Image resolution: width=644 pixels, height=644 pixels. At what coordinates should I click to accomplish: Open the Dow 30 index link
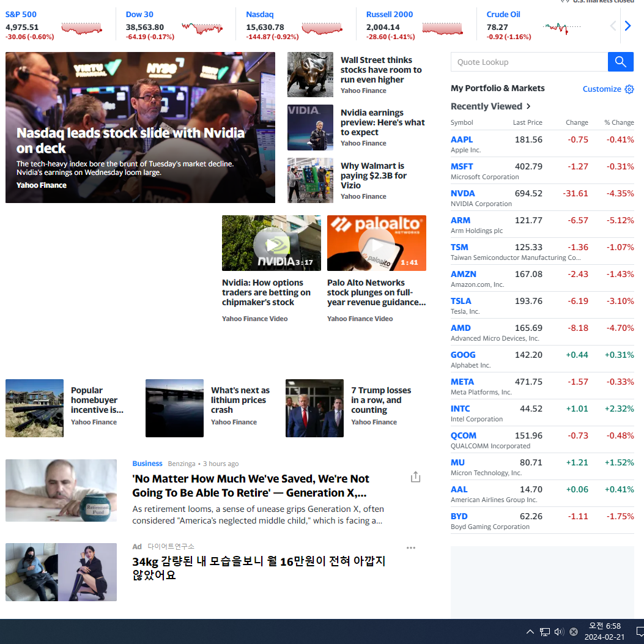pyautogui.click(x=139, y=15)
